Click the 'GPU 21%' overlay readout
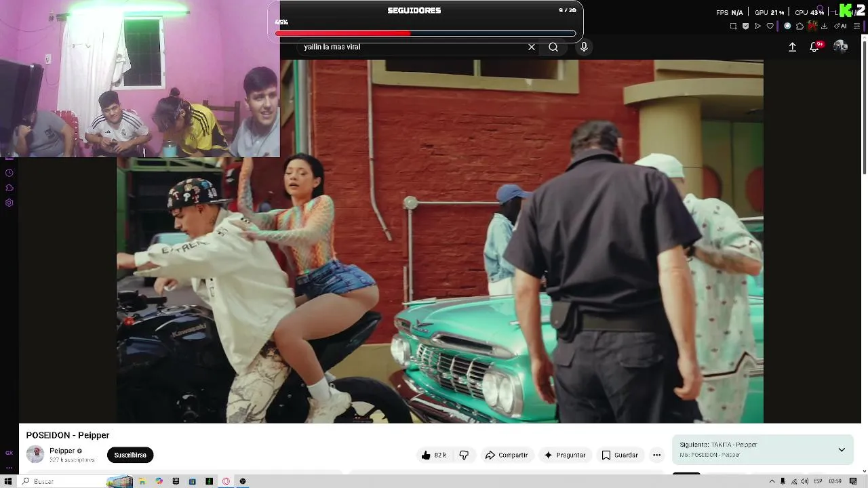The image size is (868, 488). [769, 12]
